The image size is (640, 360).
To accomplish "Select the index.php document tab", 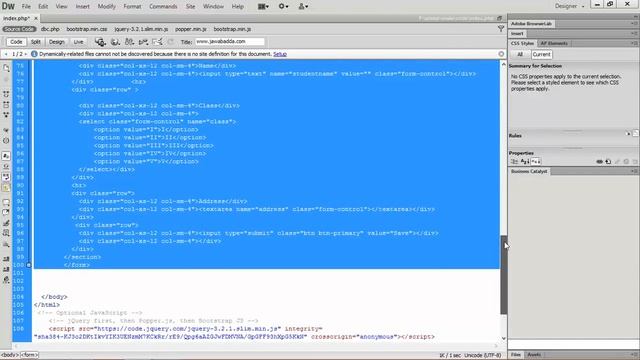I will pos(16,18).
